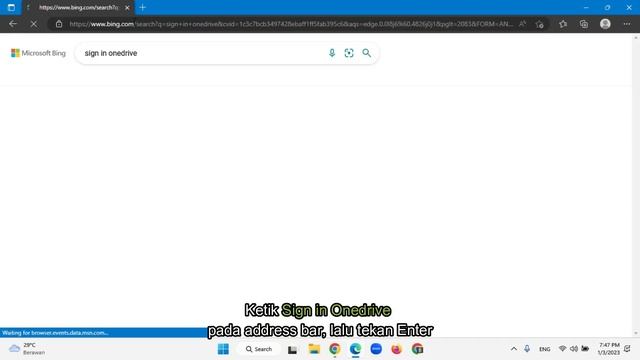Click the scrollbar down arrow
The image size is (640, 360).
[636, 333]
